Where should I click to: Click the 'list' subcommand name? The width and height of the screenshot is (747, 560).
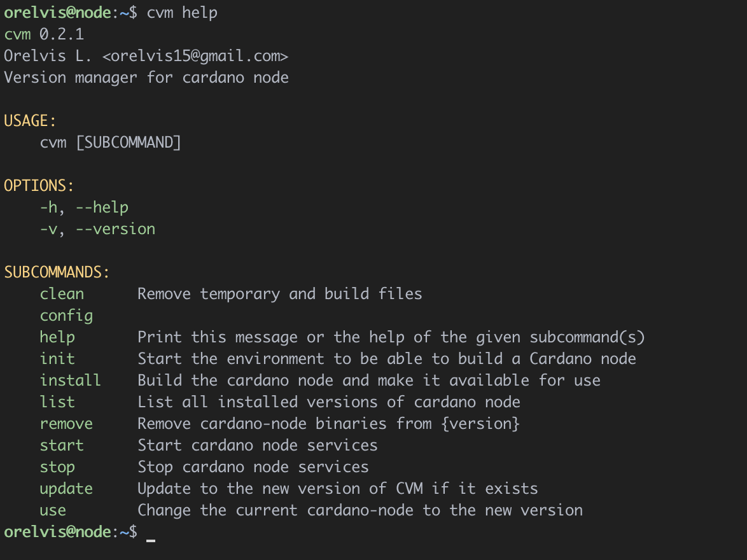pos(57,402)
